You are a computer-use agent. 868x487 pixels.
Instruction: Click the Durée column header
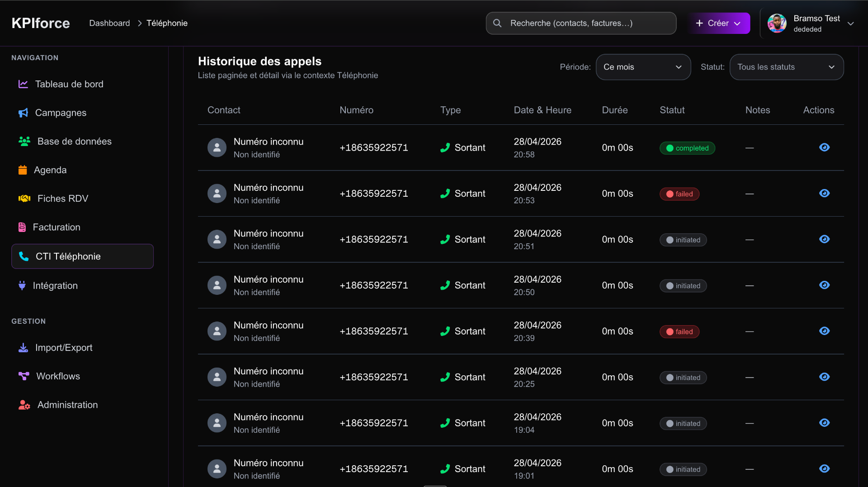click(615, 110)
